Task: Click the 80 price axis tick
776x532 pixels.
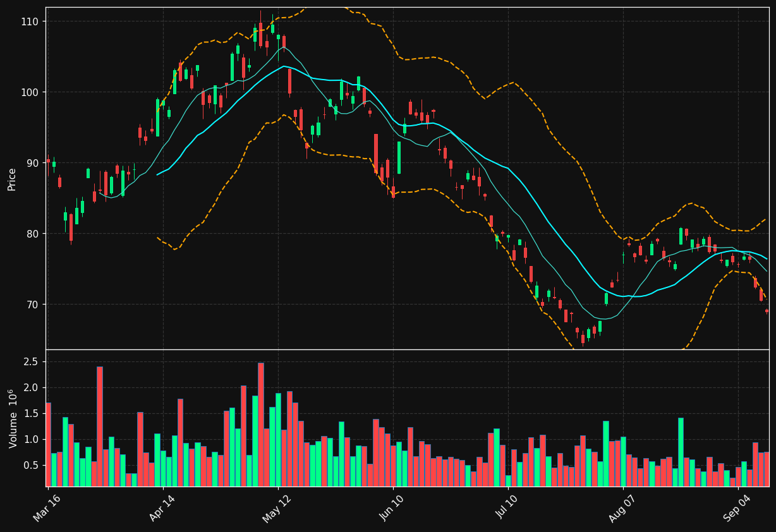Action: [33, 234]
